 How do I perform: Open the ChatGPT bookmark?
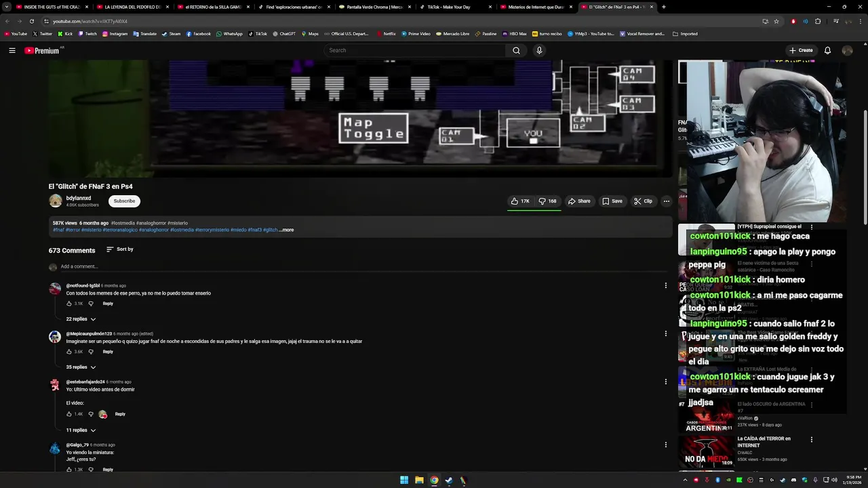coord(283,33)
